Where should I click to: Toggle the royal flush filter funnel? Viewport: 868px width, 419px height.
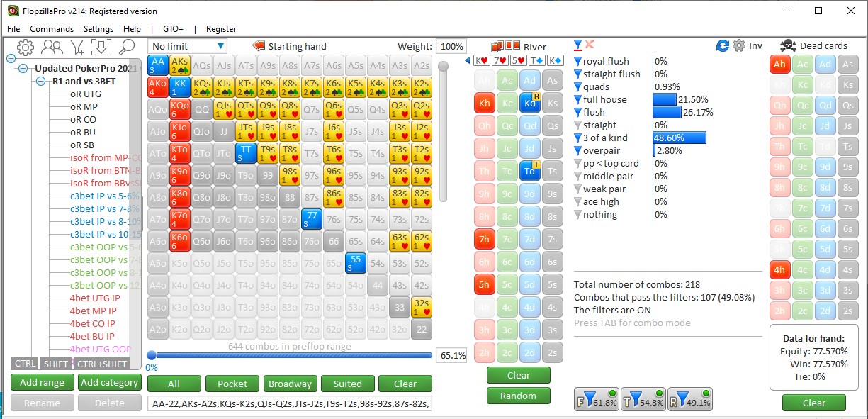tap(577, 62)
